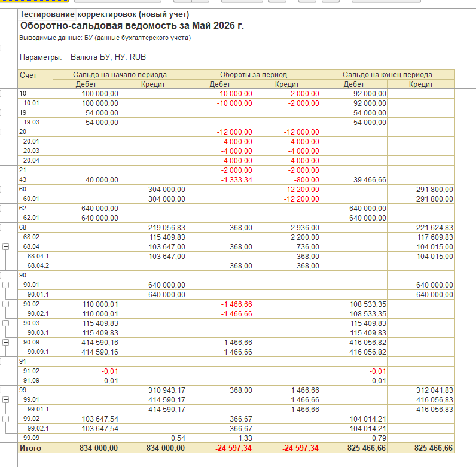Screen dimensions: 476x467
Task: Select account row label 91.02
Action: pyautogui.click(x=31, y=371)
